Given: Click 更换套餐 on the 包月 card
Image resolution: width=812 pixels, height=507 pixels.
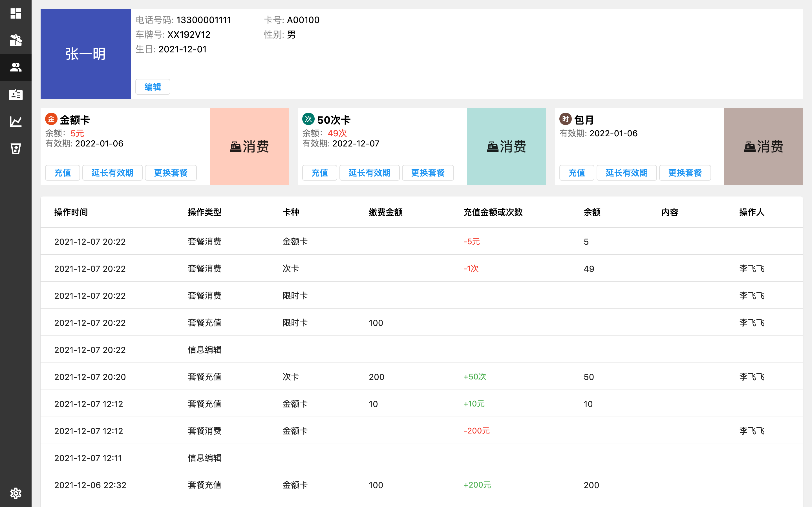Looking at the screenshot, I should point(685,173).
